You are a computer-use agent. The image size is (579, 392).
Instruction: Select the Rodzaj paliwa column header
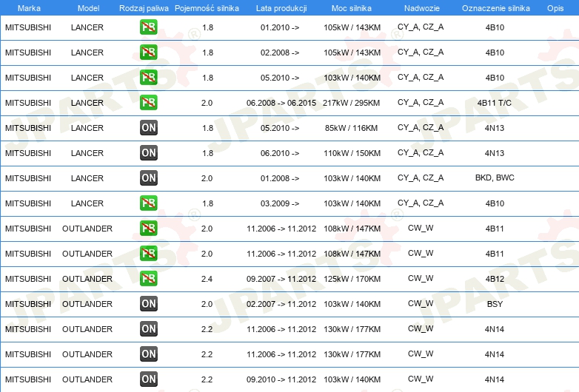(x=144, y=8)
